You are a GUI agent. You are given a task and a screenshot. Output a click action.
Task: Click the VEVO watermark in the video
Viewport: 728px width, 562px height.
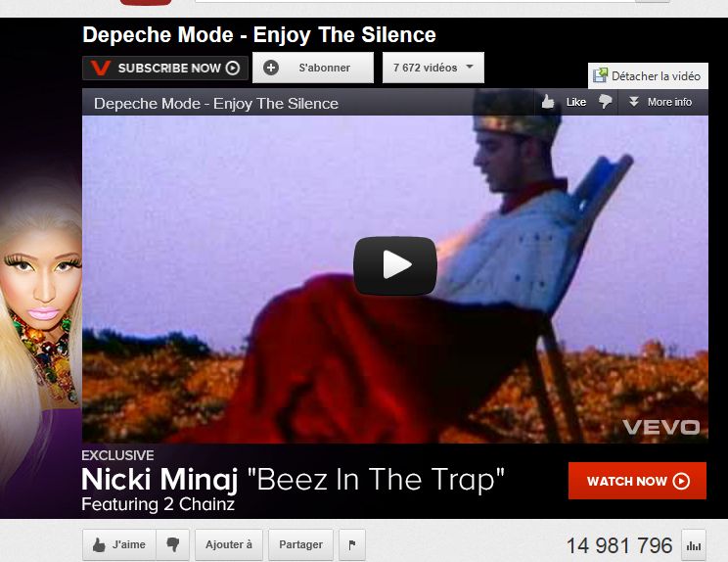pyautogui.click(x=661, y=427)
